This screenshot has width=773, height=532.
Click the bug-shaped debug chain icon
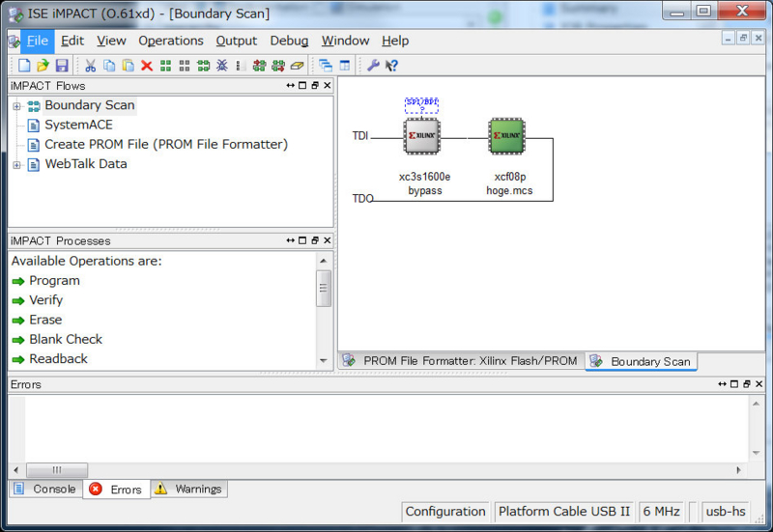(x=222, y=66)
